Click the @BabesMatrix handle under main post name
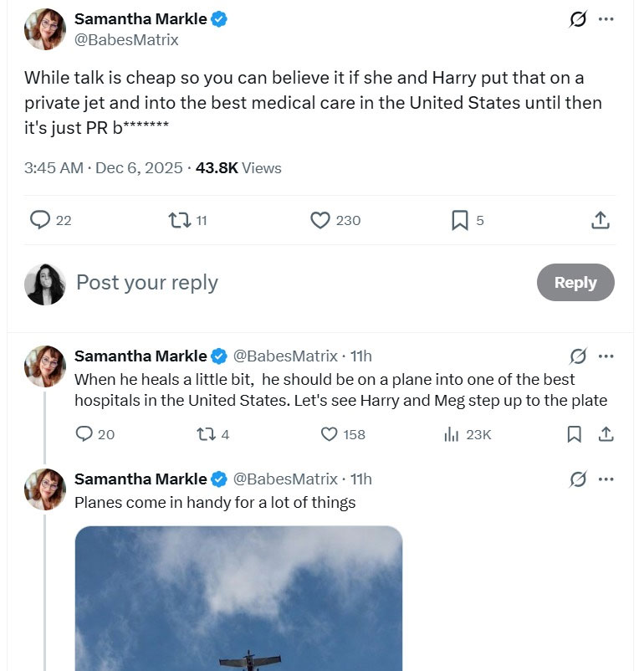This screenshot has height=671, width=644. click(x=126, y=39)
